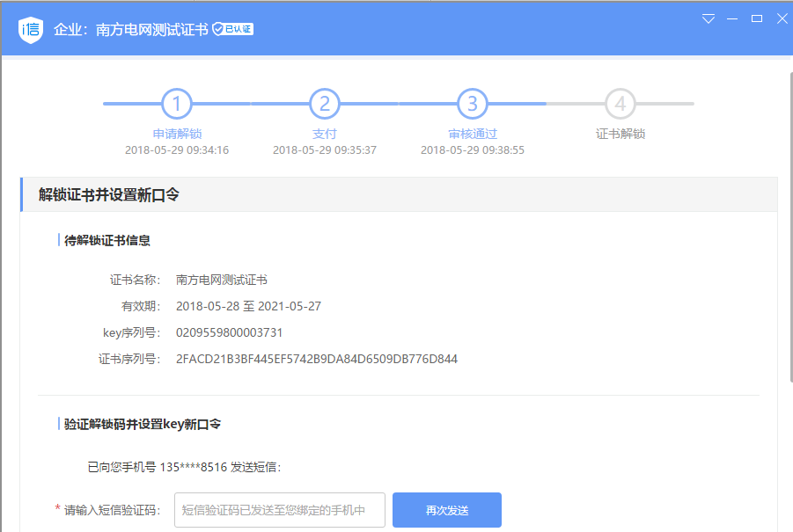Open the title bar triangle dropdown menu
This screenshot has height=532, width=793.
709,18
